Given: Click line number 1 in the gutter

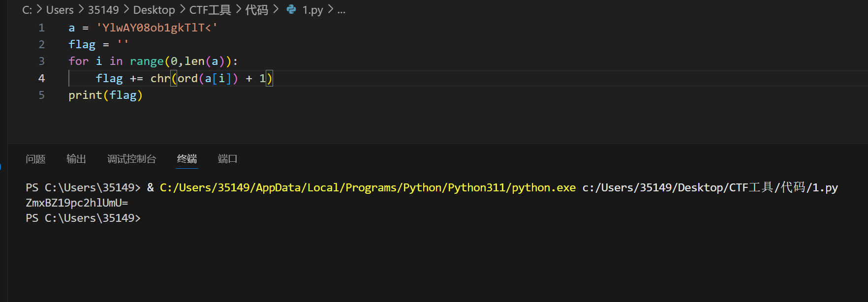Looking at the screenshot, I should pyautogui.click(x=42, y=28).
